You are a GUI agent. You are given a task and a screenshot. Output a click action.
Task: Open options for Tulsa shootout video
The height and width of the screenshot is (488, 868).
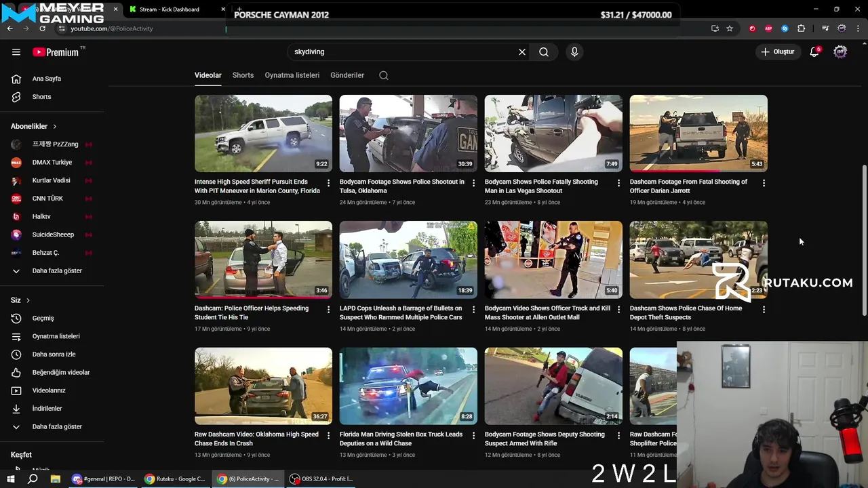pyautogui.click(x=473, y=183)
